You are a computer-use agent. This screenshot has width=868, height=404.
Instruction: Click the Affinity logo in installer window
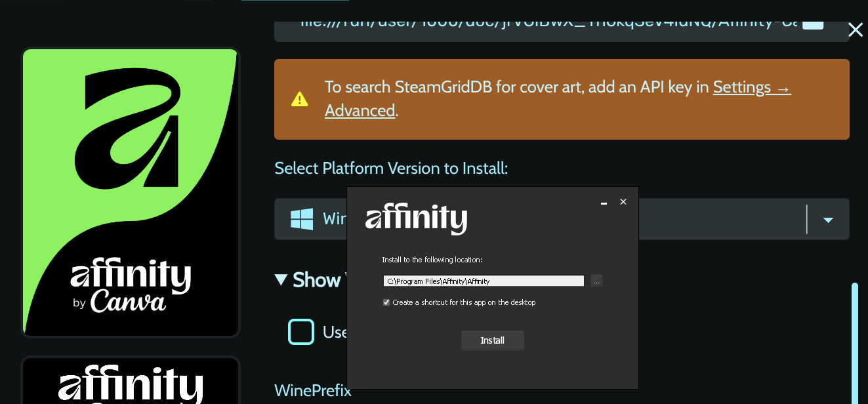pyautogui.click(x=416, y=219)
